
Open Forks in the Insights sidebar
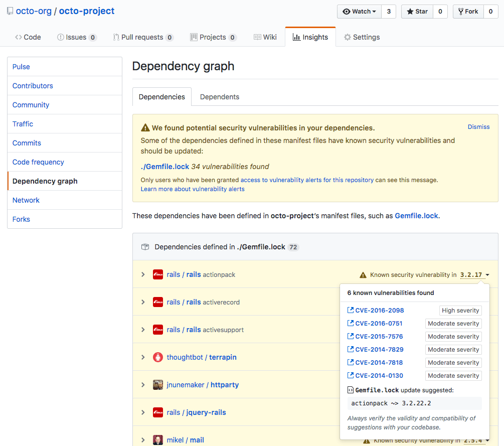click(x=65, y=219)
